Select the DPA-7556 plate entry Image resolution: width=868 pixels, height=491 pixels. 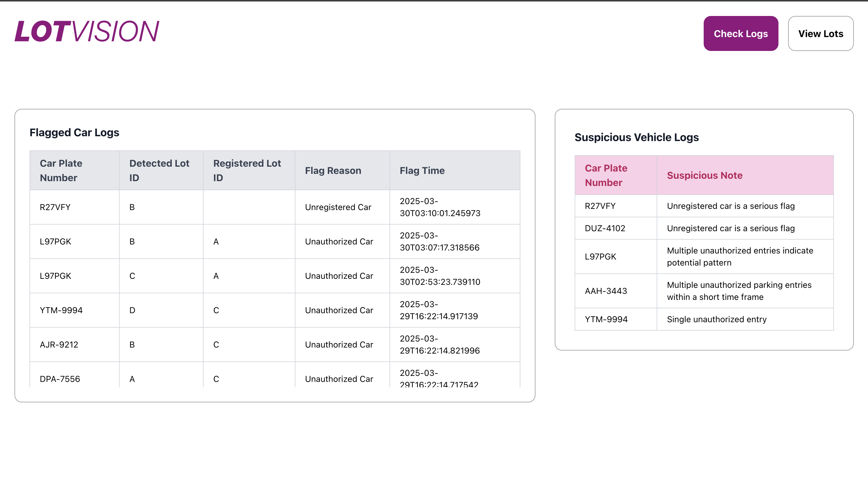tap(60, 379)
